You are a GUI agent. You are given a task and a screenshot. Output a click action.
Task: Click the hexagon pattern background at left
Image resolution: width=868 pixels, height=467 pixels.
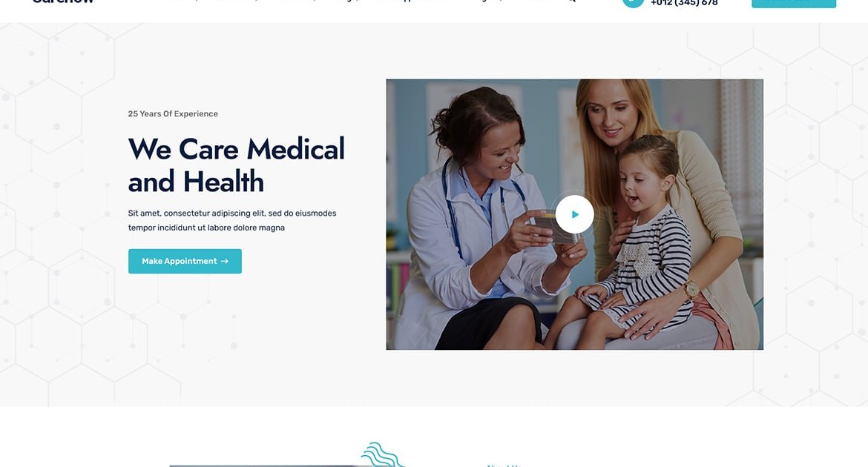pos(56,222)
